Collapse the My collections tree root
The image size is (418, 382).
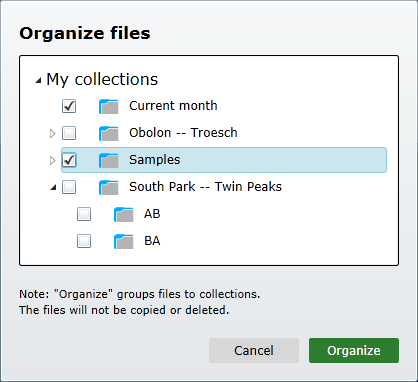38,80
